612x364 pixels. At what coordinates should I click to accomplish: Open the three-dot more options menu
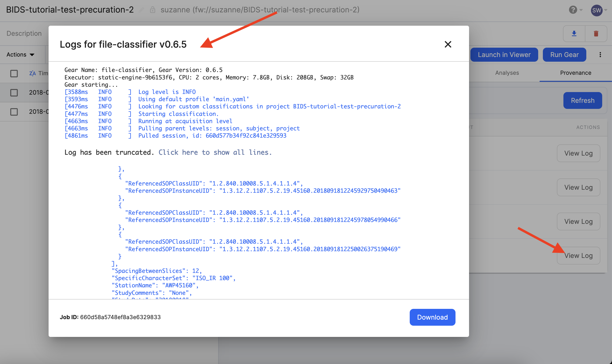[x=600, y=55]
